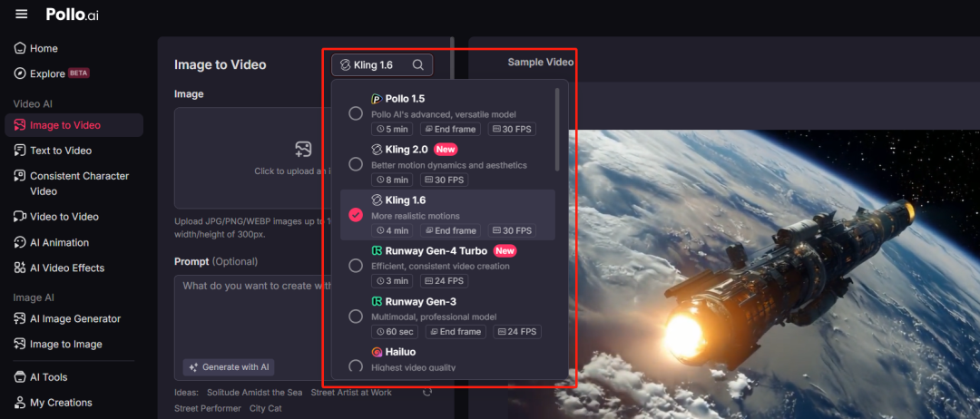The width and height of the screenshot is (980, 419).
Task: Click the Street Performer idea
Action: [x=208, y=408]
